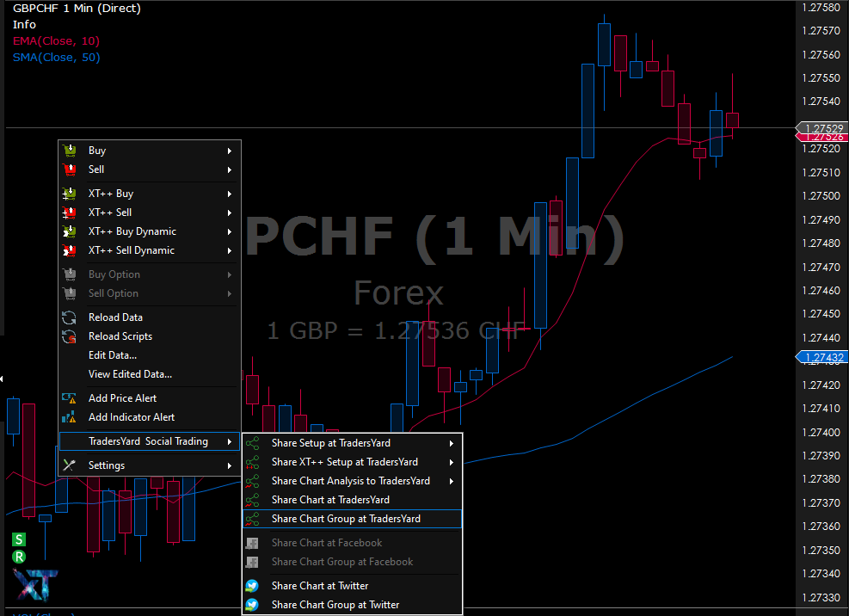Click the Reload Data refresh icon
The image size is (849, 616).
(70, 317)
